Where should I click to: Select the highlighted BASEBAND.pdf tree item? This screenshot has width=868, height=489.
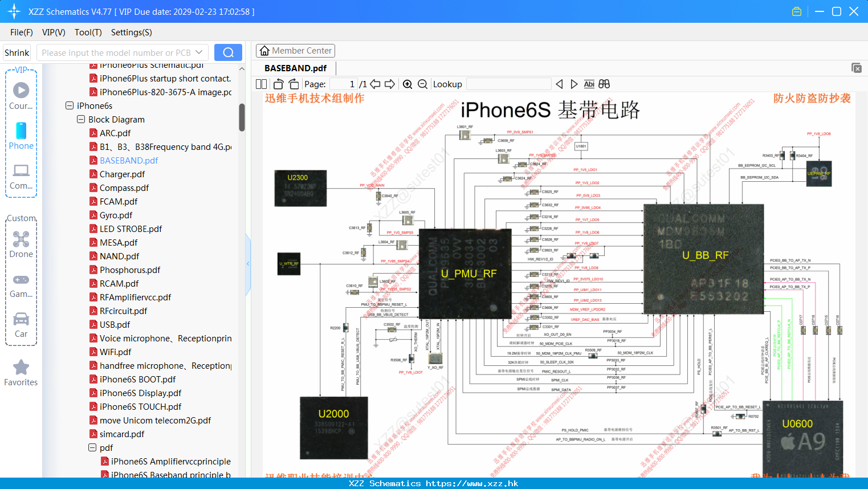coord(129,160)
